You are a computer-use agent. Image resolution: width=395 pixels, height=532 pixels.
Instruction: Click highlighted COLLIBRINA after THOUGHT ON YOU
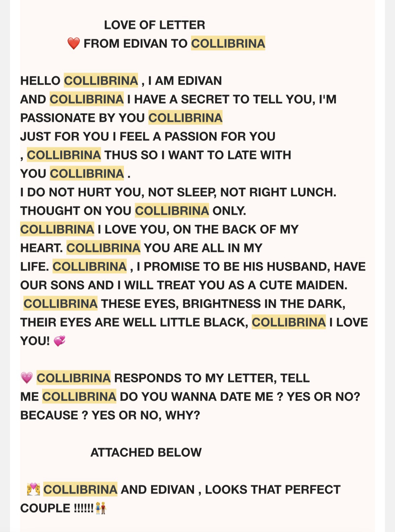(172, 211)
